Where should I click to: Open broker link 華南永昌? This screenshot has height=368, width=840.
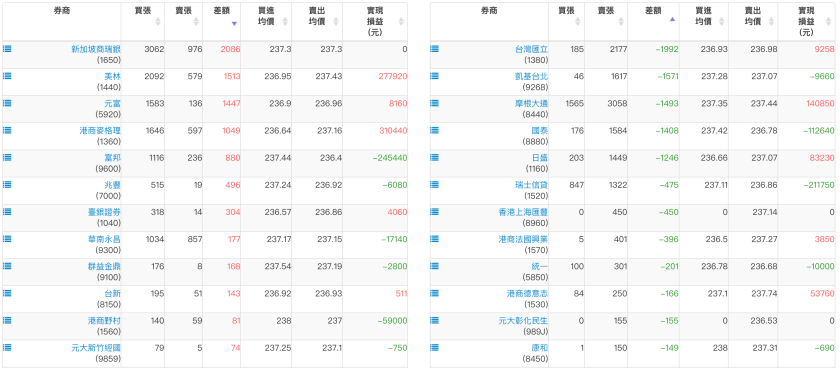click(x=104, y=239)
